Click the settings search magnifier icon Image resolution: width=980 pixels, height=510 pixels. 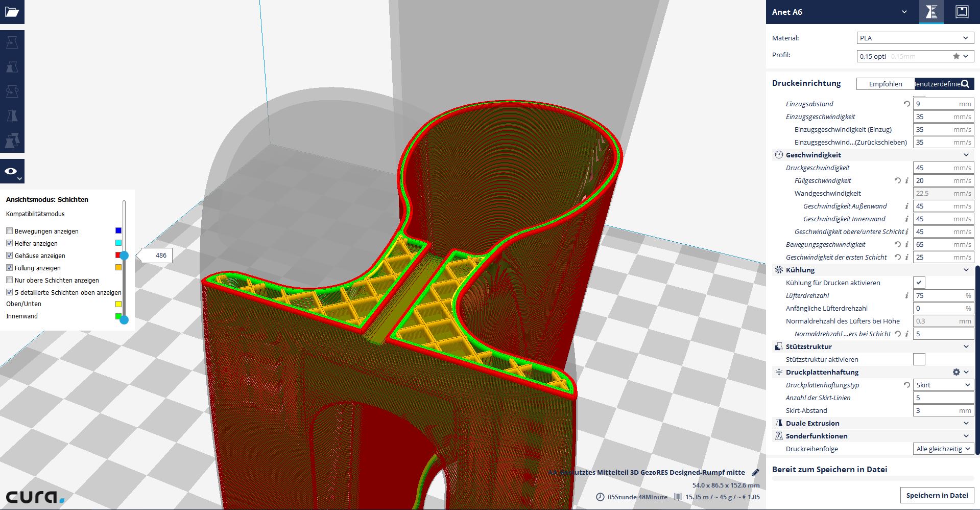click(x=965, y=84)
